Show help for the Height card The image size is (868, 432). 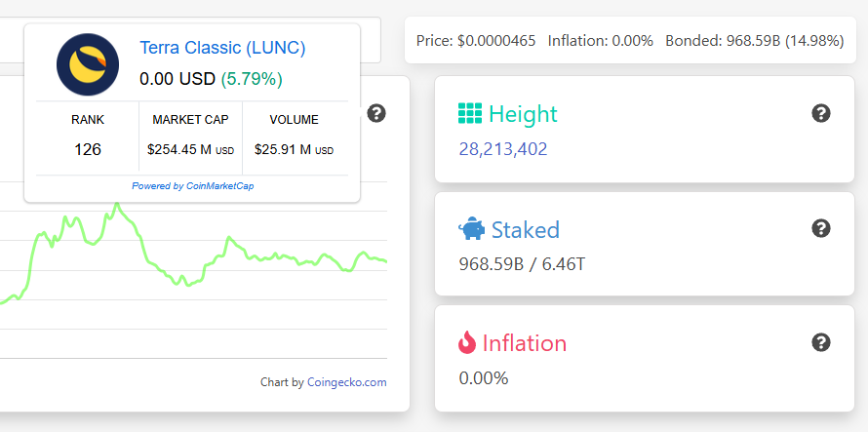click(x=821, y=114)
